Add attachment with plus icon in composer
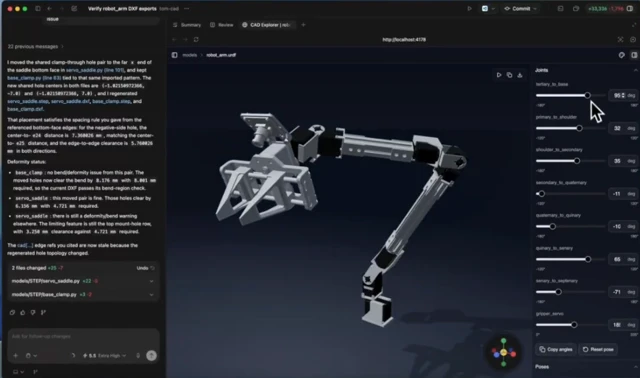Image resolution: width=640 pixels, height=378 pixels. tap(16, 356)
